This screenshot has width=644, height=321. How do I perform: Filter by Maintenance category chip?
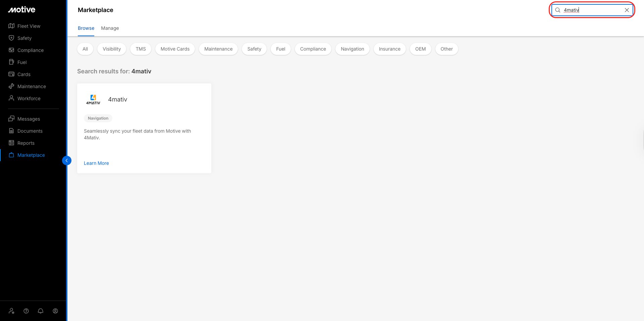tap(218, 49)
